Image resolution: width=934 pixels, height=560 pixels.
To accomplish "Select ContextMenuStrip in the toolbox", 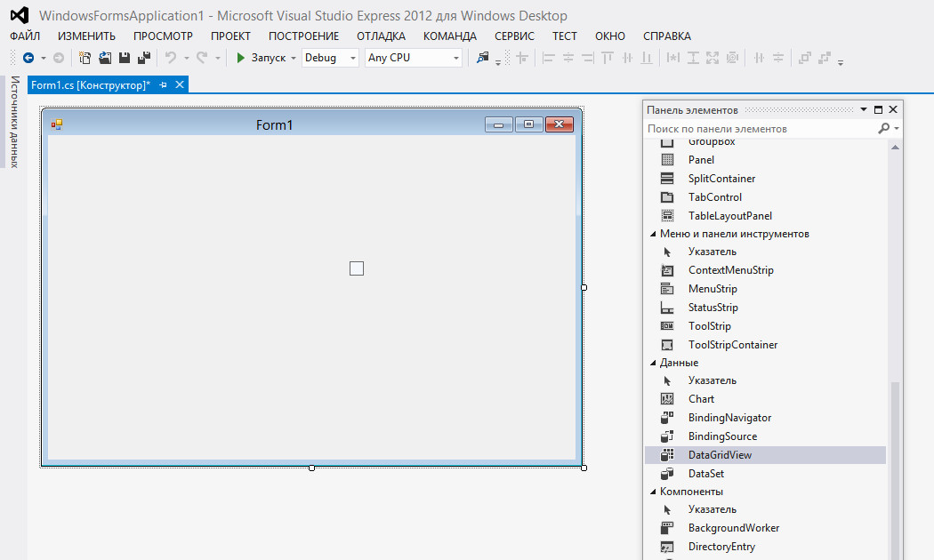I will pos(765,270).
